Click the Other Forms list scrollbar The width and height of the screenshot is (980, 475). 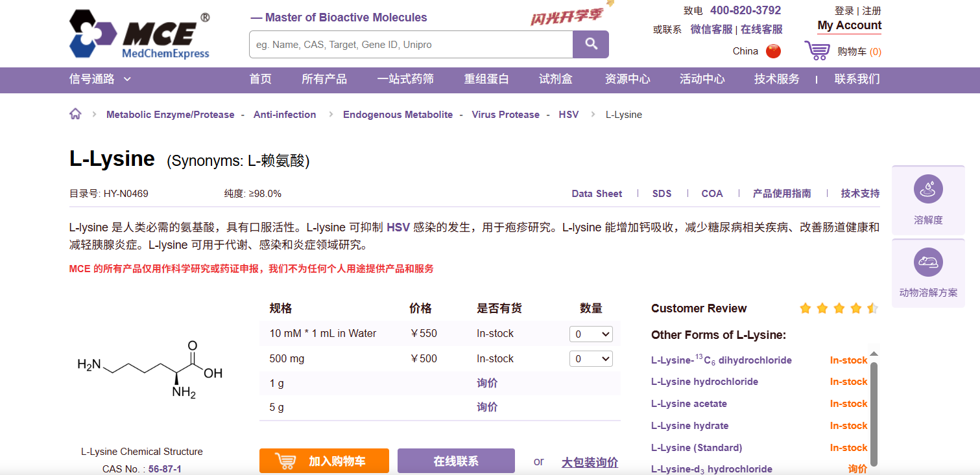coord(874,413)
